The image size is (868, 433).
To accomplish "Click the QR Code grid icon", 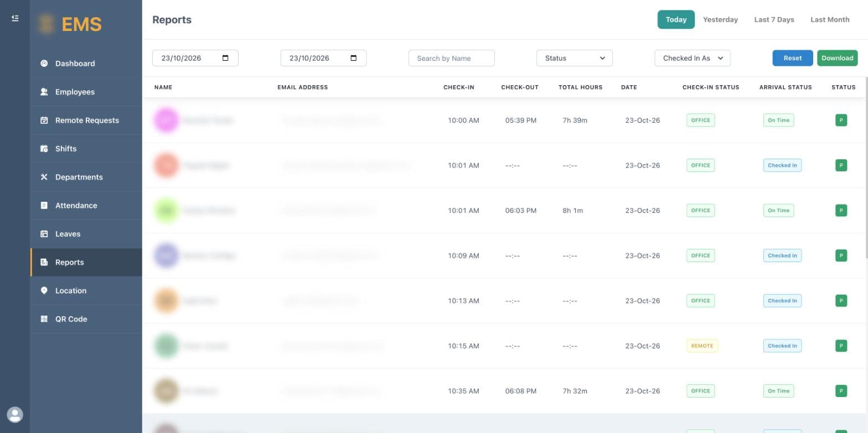I will [x=44, y=319].
